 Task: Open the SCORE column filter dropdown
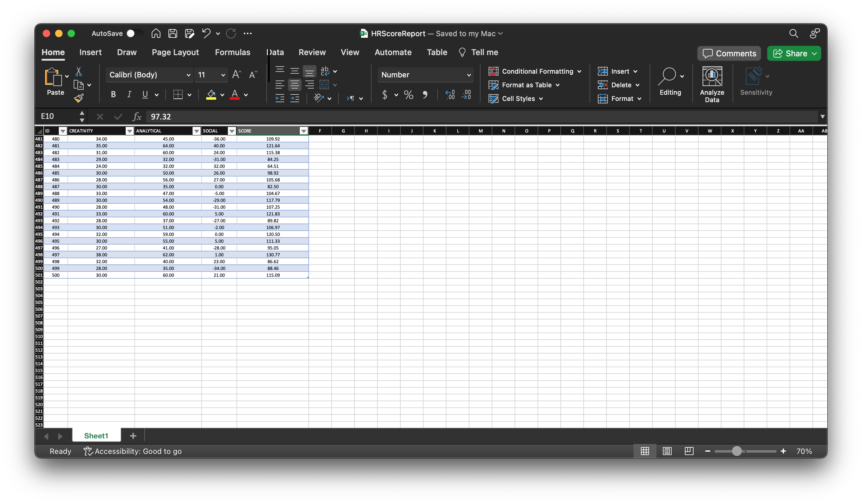click(303, 131)
